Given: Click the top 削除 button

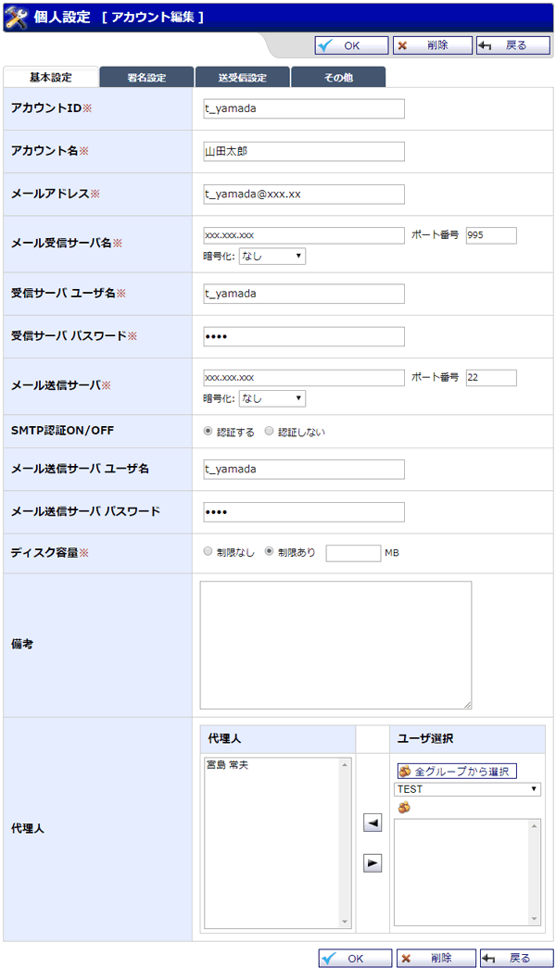Looking at the screenshot, I should tap(433, 45).
